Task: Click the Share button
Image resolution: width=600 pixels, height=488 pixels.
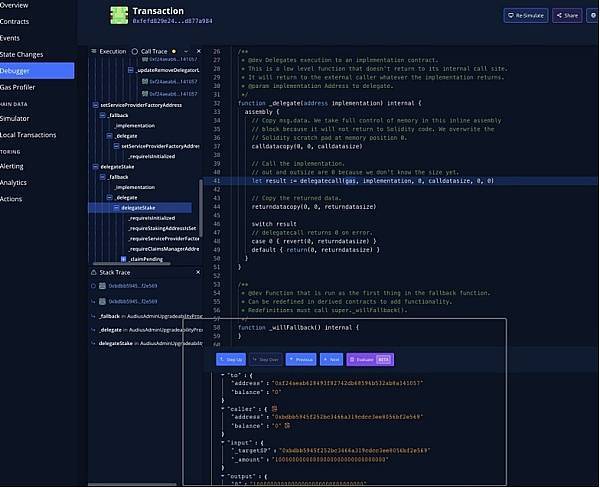Action: (x=567, y=15)
